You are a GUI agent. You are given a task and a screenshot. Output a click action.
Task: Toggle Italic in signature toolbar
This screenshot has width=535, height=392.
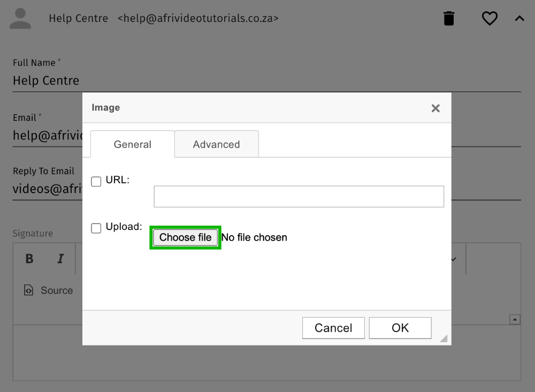click(60, 259)
